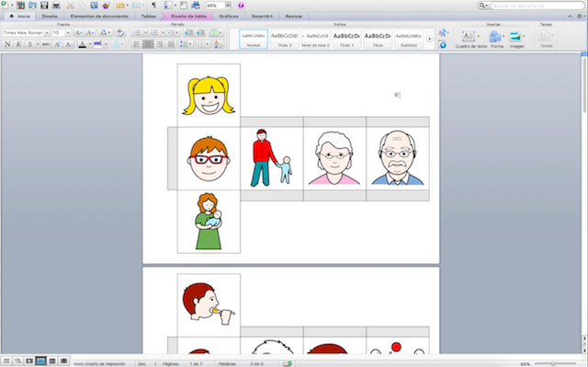Apply the Subtítulo style

click(x=409, y=39)
